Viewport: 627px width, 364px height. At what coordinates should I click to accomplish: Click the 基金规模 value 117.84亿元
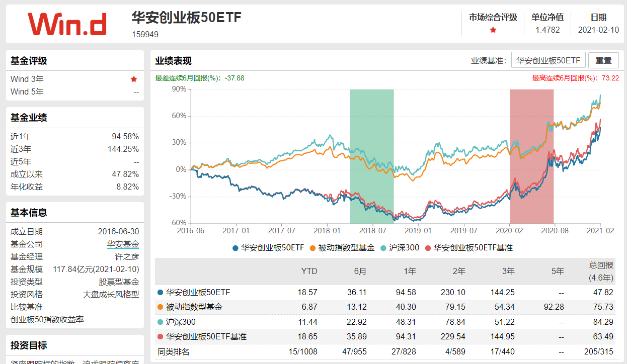click(x=96, y=269)
